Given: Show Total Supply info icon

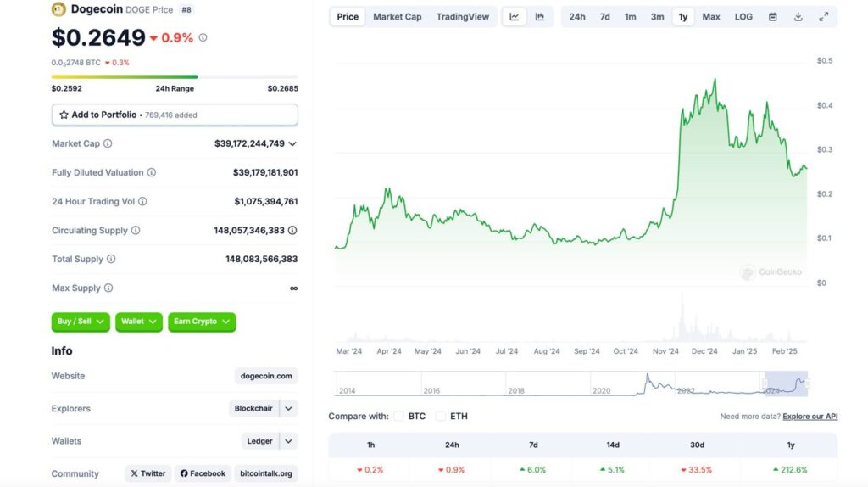Looking at the screenshot, I should tap(111, 259).
